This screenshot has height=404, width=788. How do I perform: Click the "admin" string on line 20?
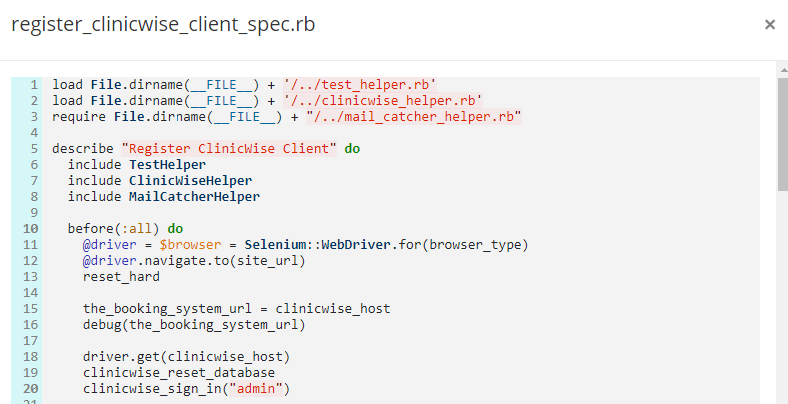tap(256, 389)
